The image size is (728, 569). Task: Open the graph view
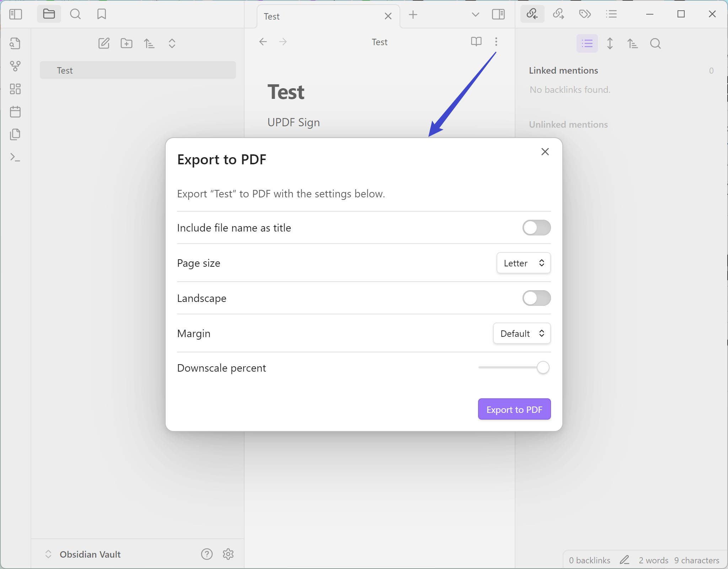click(16, 66)
